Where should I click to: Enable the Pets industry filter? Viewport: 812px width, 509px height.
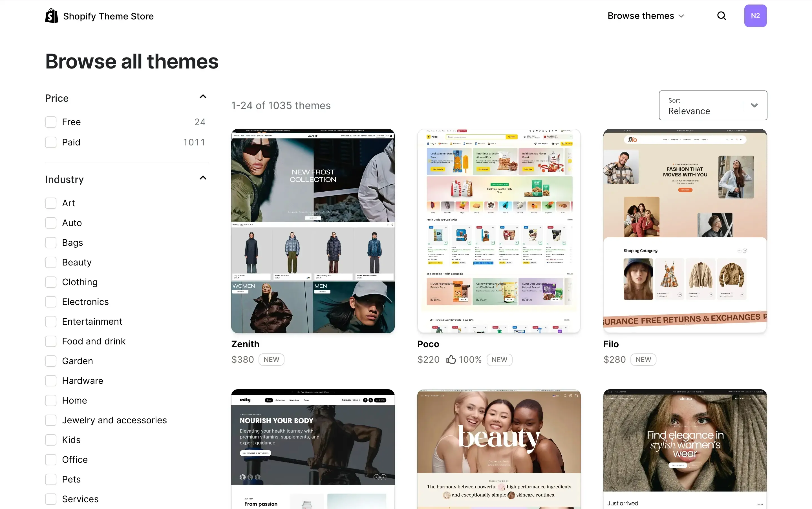click(x=50, y=479)
